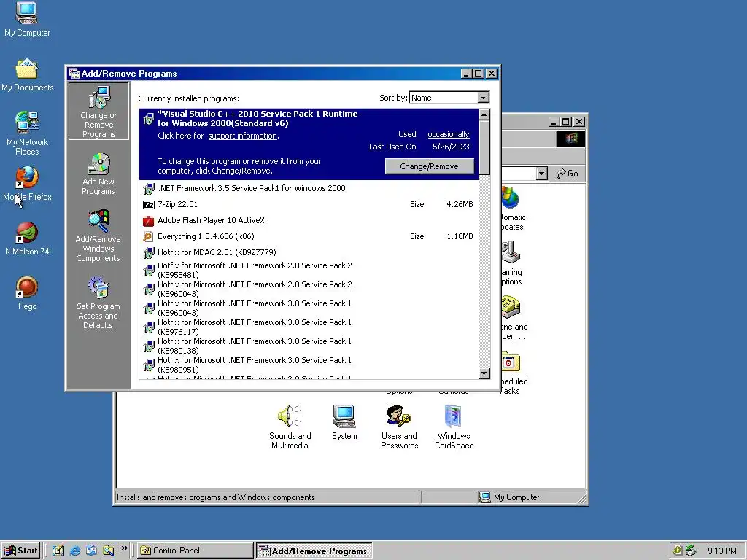Click Add/Remove Programs taskbar button
Image resolution: width=747 pixels, height=560 pixels.
[314, 551]
